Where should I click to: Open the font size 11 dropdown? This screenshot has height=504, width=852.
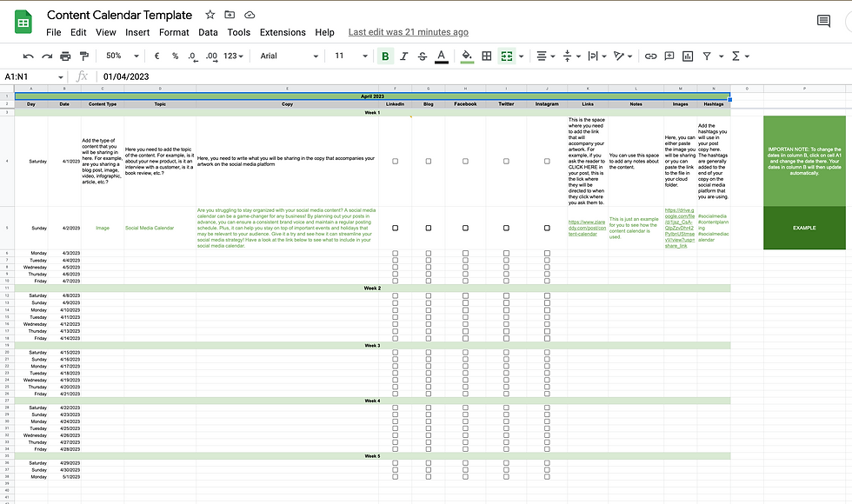(x=350, y=56)
